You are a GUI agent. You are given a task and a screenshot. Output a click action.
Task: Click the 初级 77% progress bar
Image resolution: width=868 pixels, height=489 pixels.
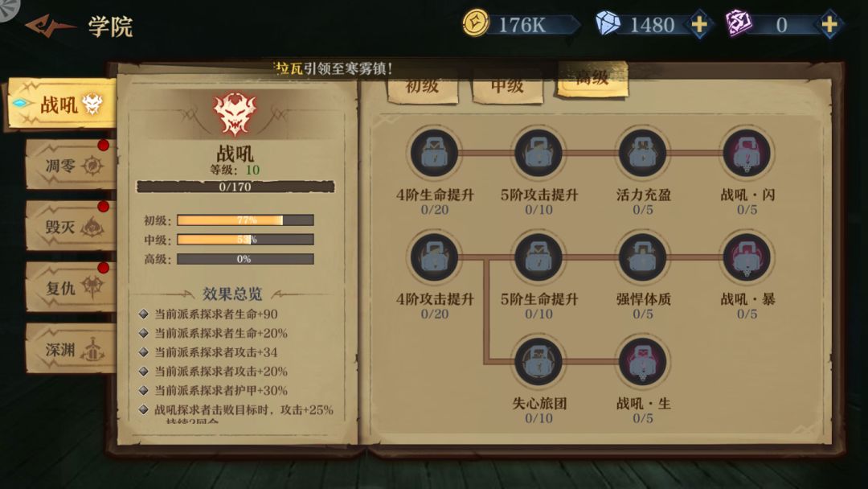(245, 220)
